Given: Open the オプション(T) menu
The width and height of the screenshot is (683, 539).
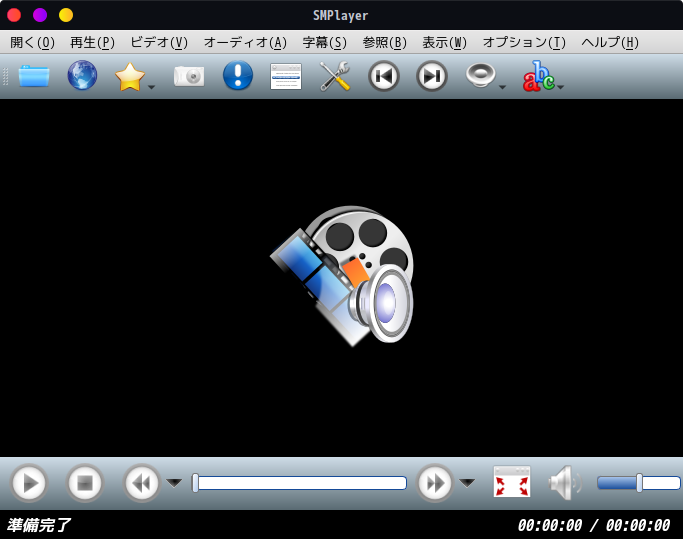Looking at the screenshot, I should click(524, 42).
